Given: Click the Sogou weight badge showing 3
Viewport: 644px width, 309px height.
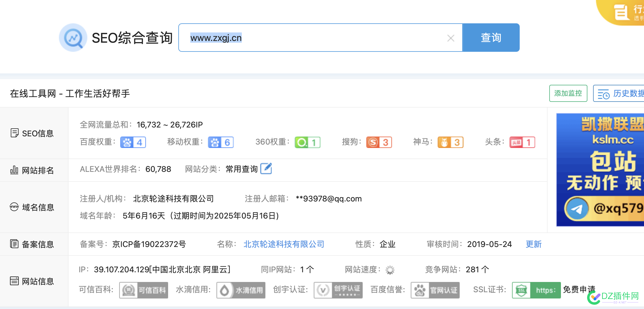Looking at the screenshot, I should click(379, 142).
